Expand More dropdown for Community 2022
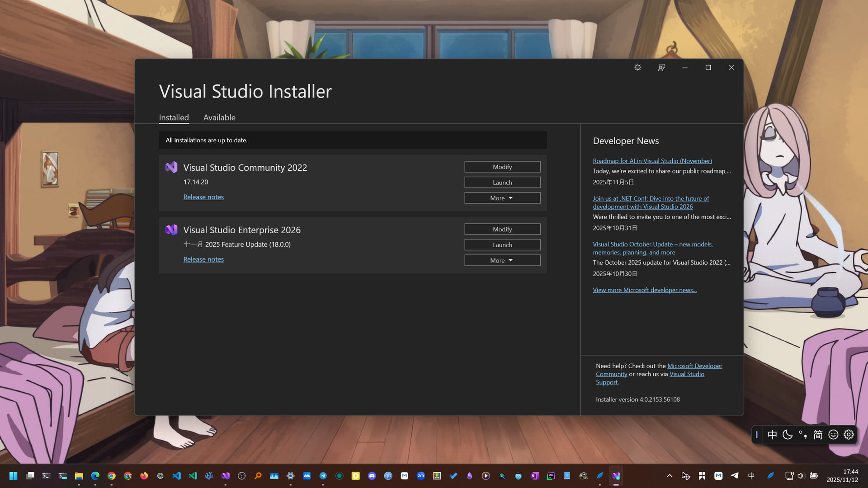The image size is (868, 488). click(x=502, y=198)
